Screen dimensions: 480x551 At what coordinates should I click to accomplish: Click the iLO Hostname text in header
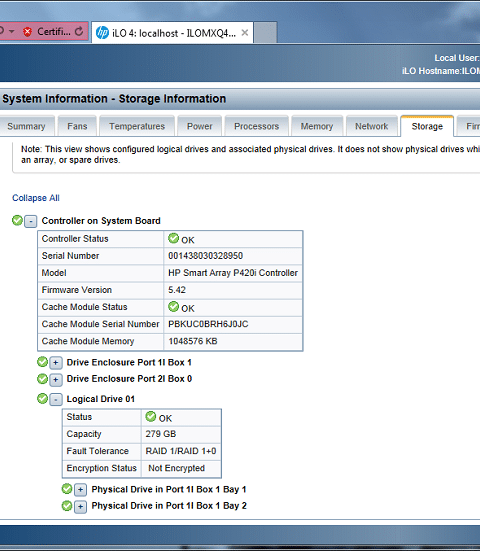point(441,71)
